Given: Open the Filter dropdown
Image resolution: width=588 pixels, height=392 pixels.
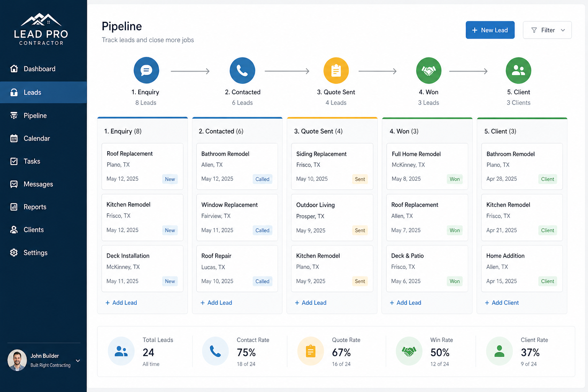Looking at the screenshot, I should pyautogui.click(x=547, y=30).
